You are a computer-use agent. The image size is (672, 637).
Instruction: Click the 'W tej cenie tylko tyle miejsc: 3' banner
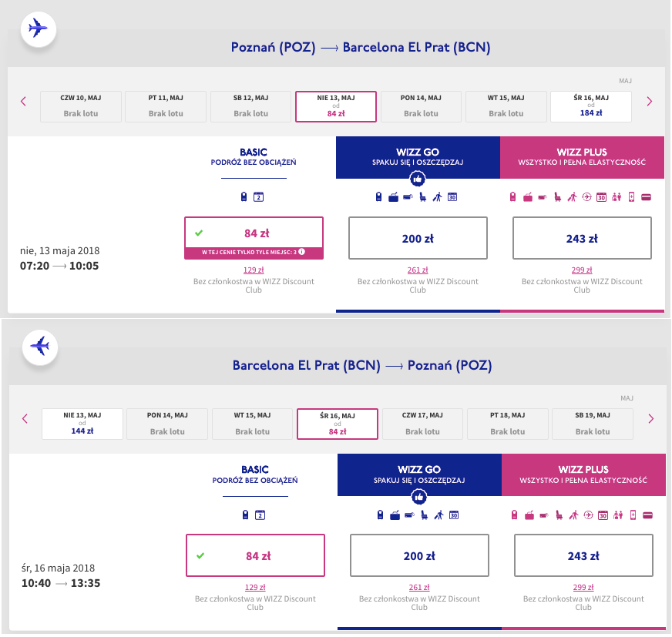click(254, 253)
